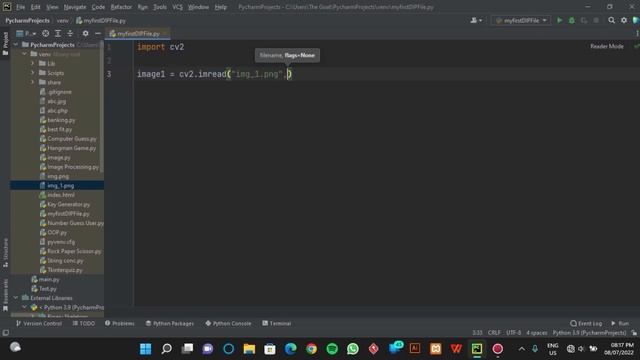The height and width of the screenshot is (360, 640).
Task: Click the Stop icon in the run toolbar
Action: (x=596, y=20)
